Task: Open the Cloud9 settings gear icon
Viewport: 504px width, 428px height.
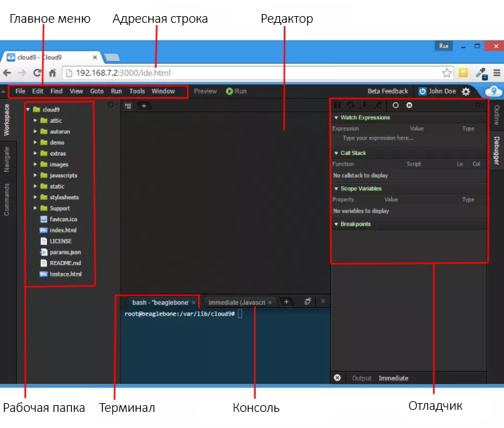Action: point(466,91)
